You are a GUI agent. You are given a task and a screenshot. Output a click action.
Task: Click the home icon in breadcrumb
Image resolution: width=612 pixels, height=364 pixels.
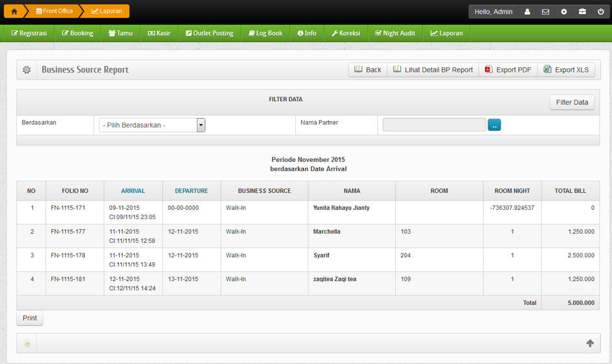click(14, 11)
